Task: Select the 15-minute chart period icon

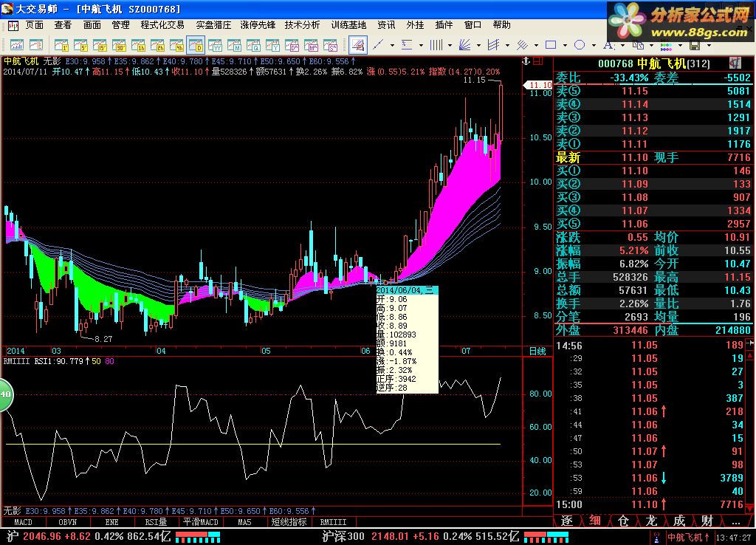Action: click(100, 45)
